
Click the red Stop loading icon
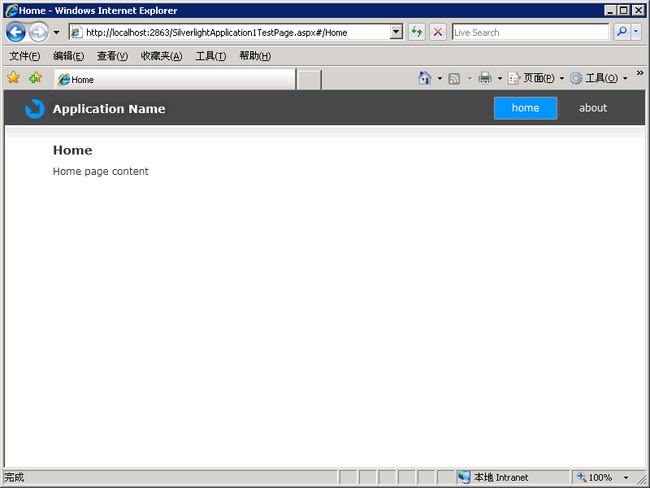tap(438, 32)
